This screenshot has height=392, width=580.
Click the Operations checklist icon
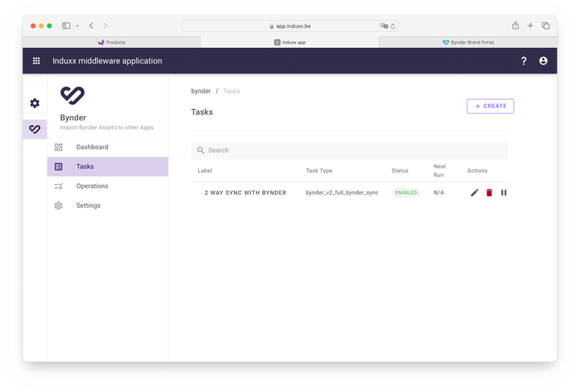pyautogui.click(x=59, y=186)
